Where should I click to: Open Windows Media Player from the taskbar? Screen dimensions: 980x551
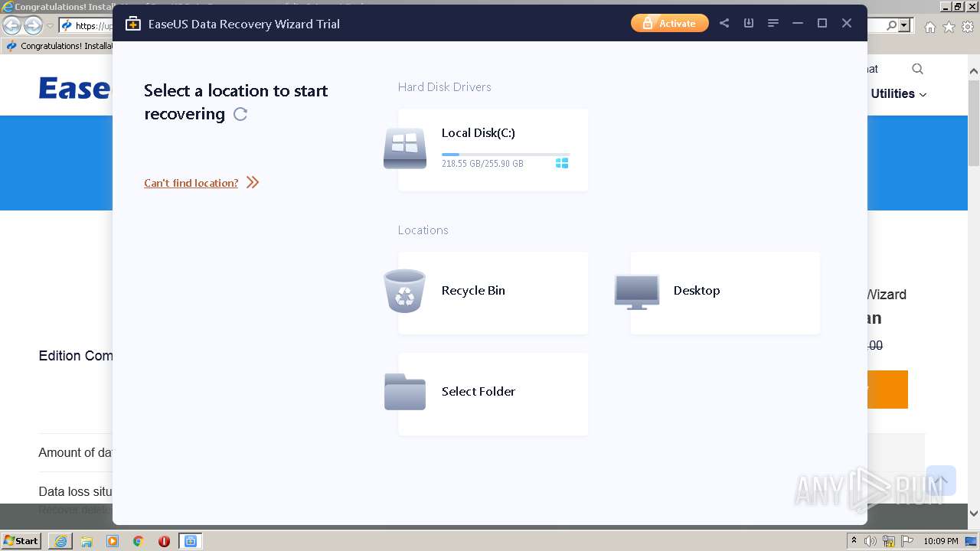click(x=113, y=541)
